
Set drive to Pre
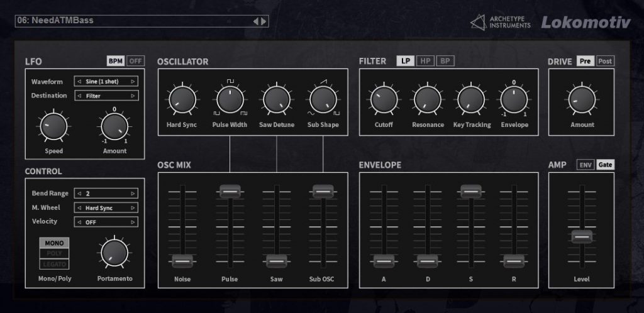[586, 61]
